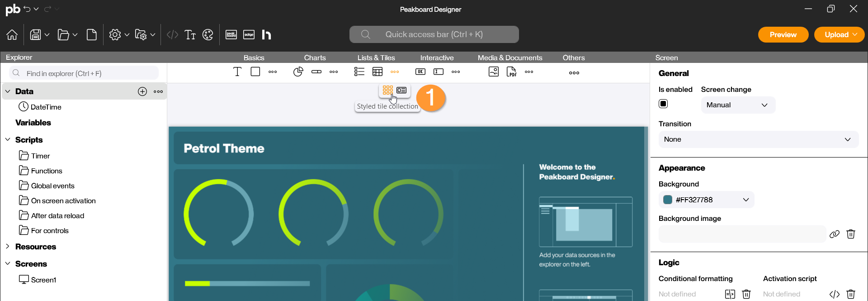Delete the Activation script with trash icon
The width and height of the screenshot is (868, 301).
pyautogui.click(x=851, y=294)
